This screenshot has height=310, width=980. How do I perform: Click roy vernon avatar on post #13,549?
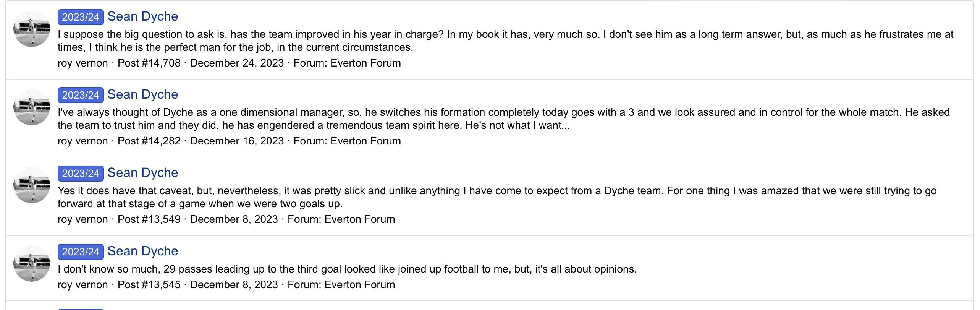pos(32,185)
